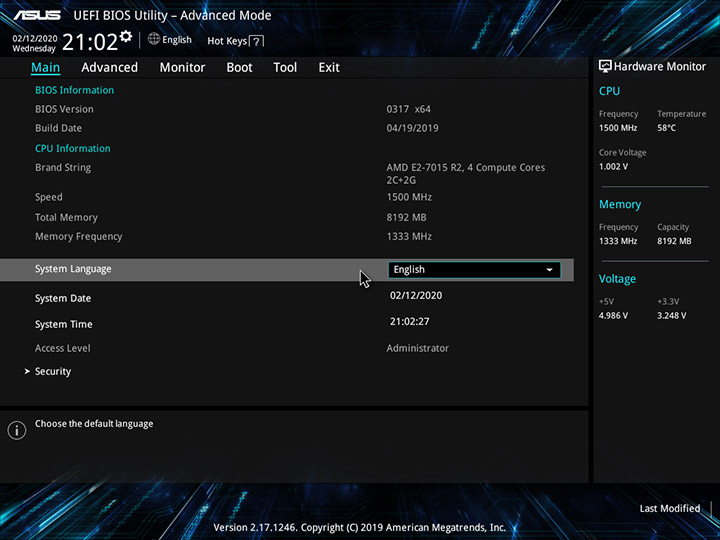
Task: Click the Administrator access level value
Action: click(x=417, y=348)
